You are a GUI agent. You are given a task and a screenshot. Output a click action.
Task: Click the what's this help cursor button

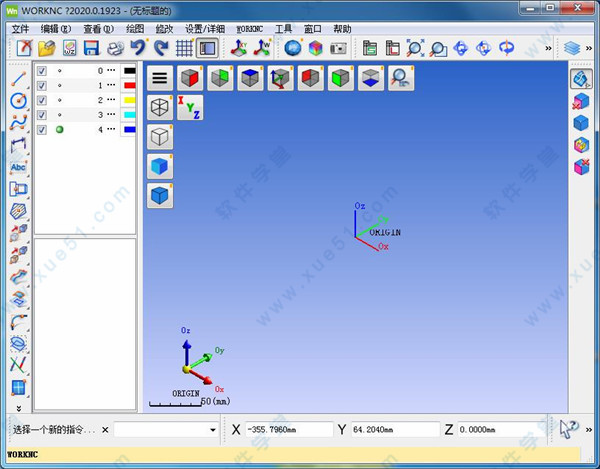point(568,429)
